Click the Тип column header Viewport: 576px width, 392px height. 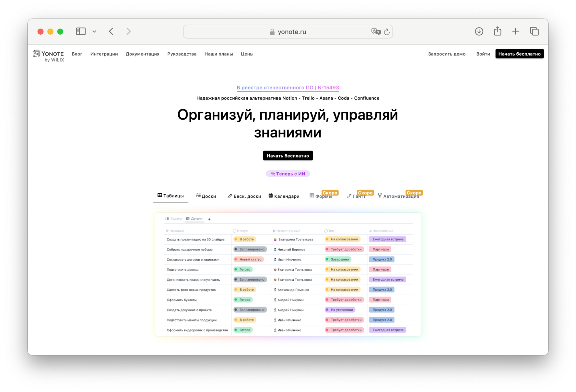329,231
